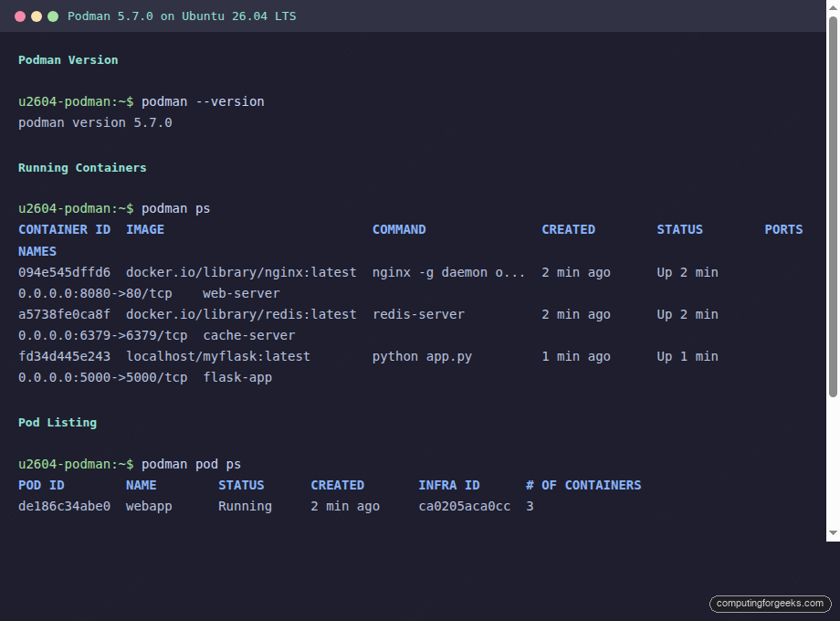Select the podman --version command line

201,101
